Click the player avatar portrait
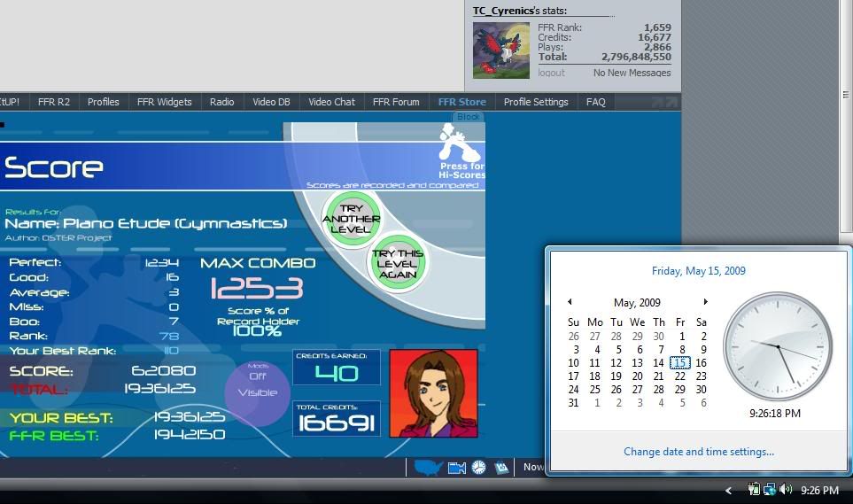853x504 pixels. coord(433,393)
